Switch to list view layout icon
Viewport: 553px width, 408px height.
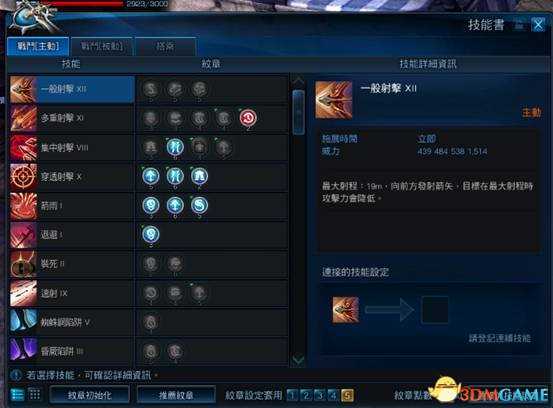tap(17, 395)
